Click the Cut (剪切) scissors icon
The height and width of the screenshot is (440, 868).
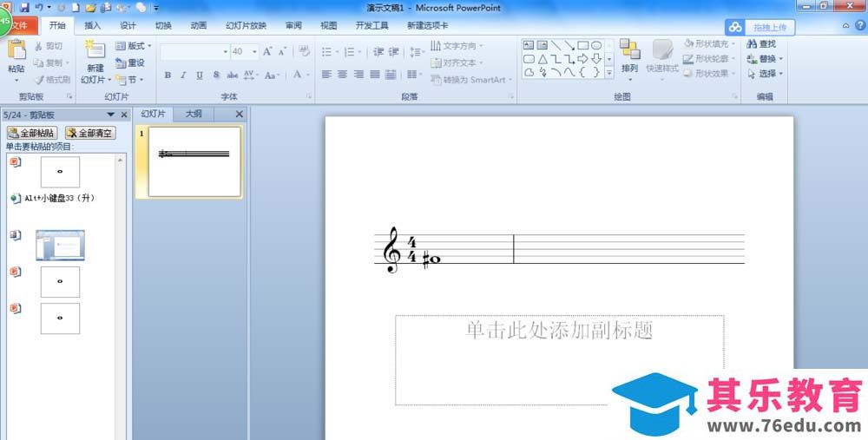tap(39, 46)
